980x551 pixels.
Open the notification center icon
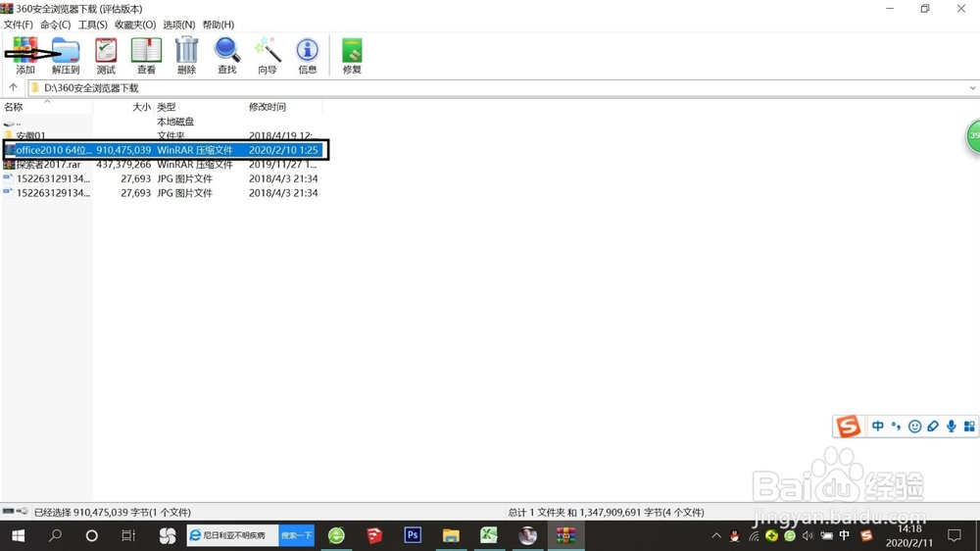(954, 535)
